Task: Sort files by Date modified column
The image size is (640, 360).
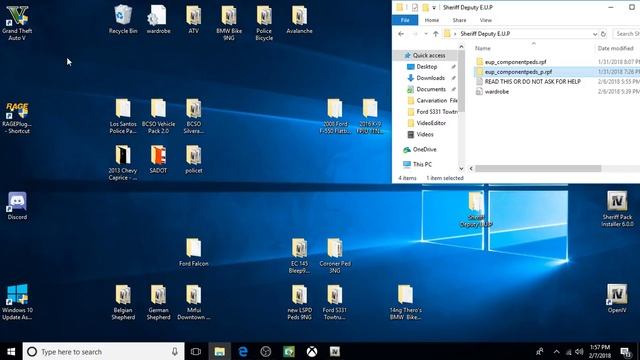Action: click(615, 48)
